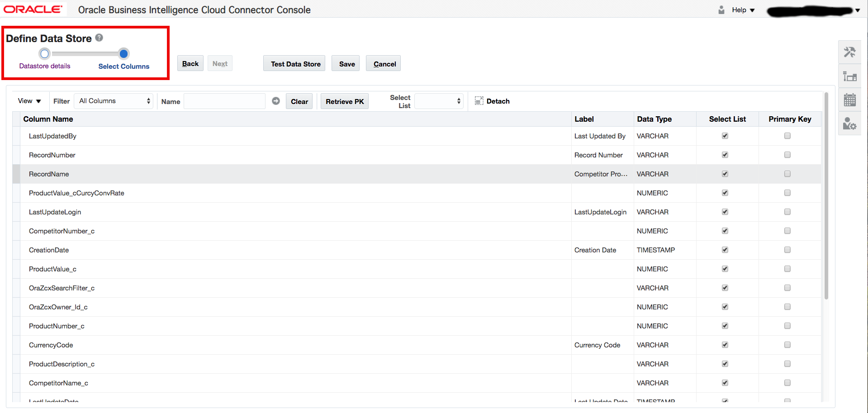868x413 pixels.
Task: Click the help question mark beside Define Data Store
Action: (x=99, y=38)
